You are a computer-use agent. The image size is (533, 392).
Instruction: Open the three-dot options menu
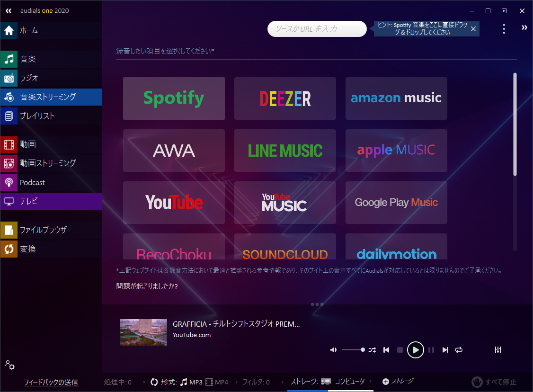coord(504,29)
